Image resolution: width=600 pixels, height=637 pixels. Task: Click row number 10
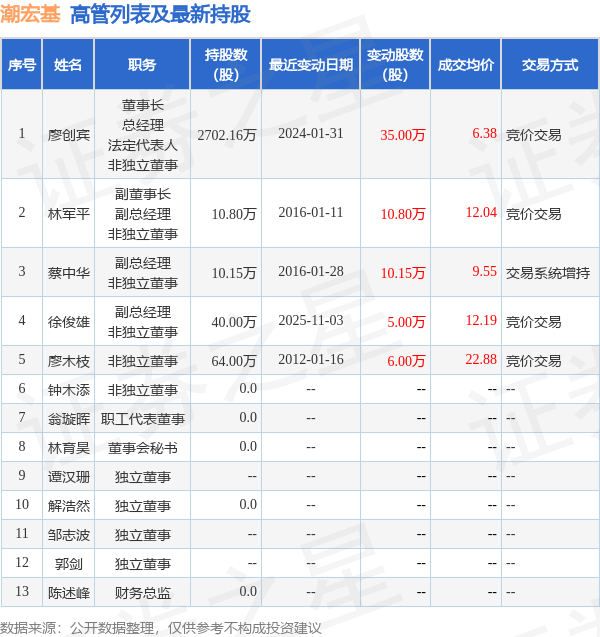22,504
